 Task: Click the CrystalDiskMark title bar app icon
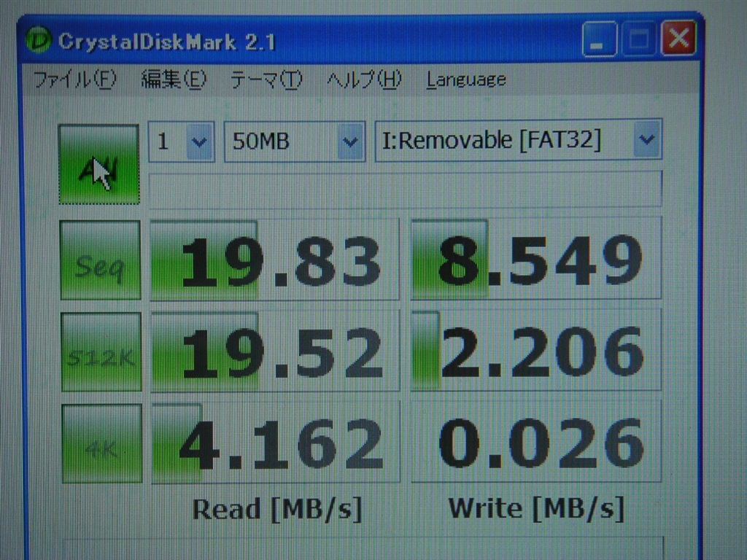click(39, 40)
